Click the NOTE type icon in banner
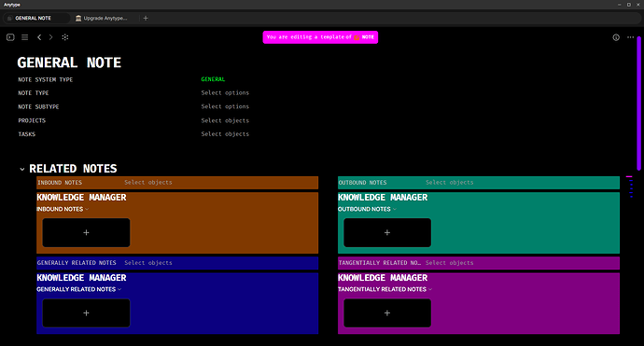Viewport: 644px width, 346px height. (x=357, y=37)
